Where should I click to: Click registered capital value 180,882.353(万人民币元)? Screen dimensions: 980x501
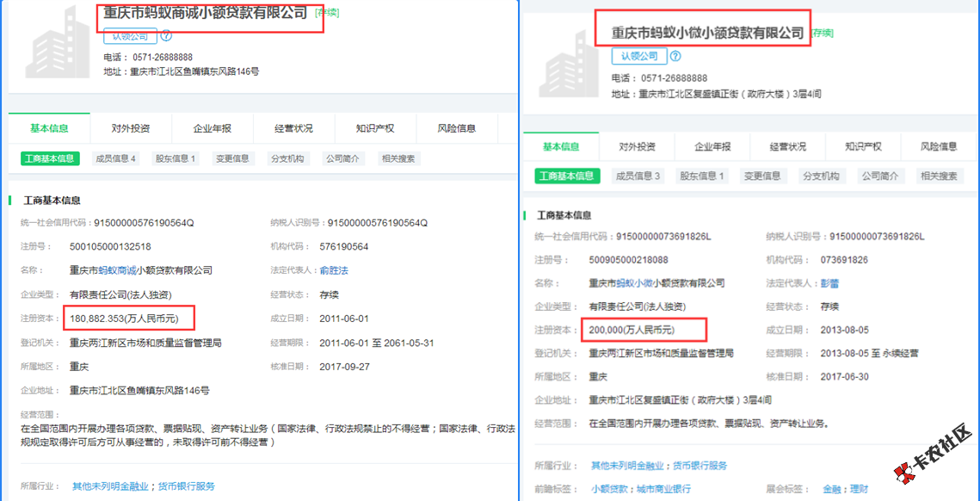[125, 319]
